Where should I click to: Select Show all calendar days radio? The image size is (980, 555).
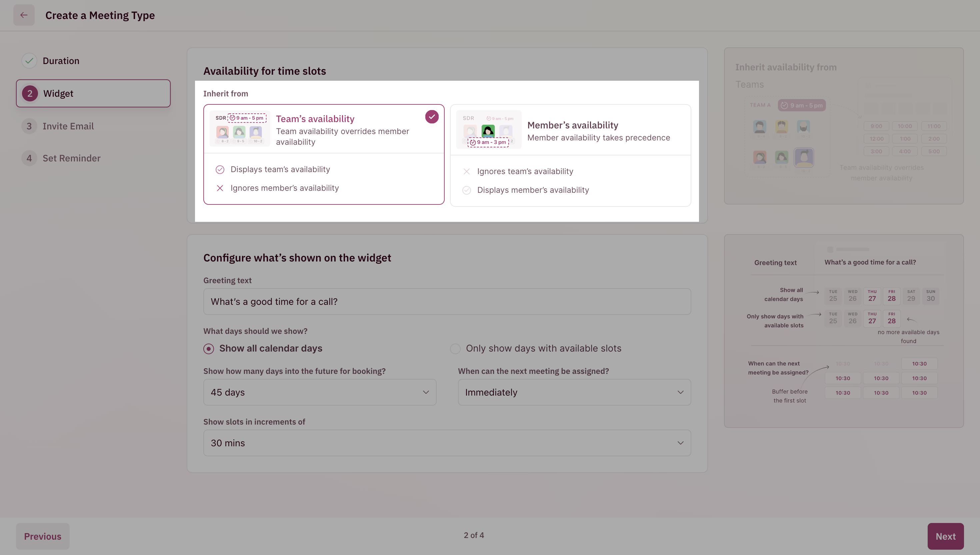pyautogui.click(x=209, y=349)
